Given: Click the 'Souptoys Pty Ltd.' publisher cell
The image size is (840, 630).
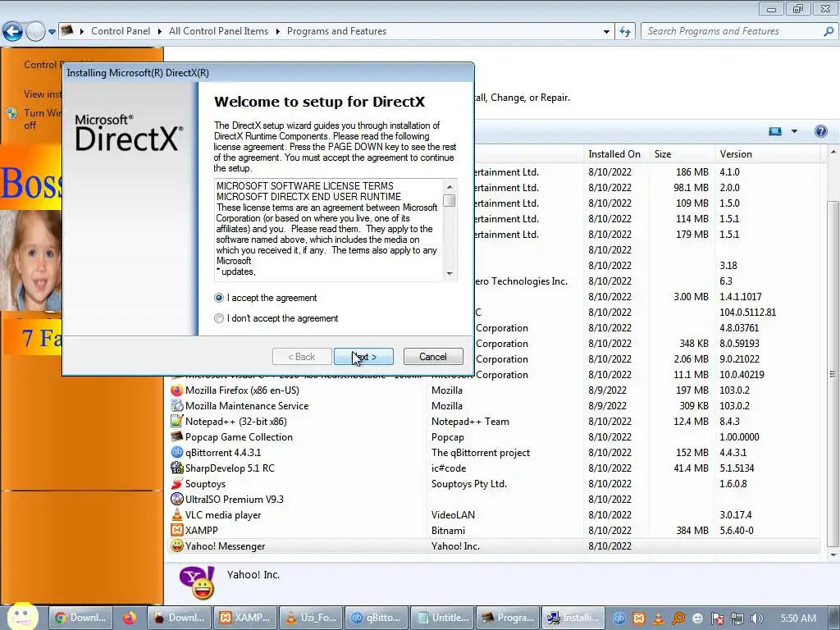Looking at the screenshot, I should pos(468,484).
